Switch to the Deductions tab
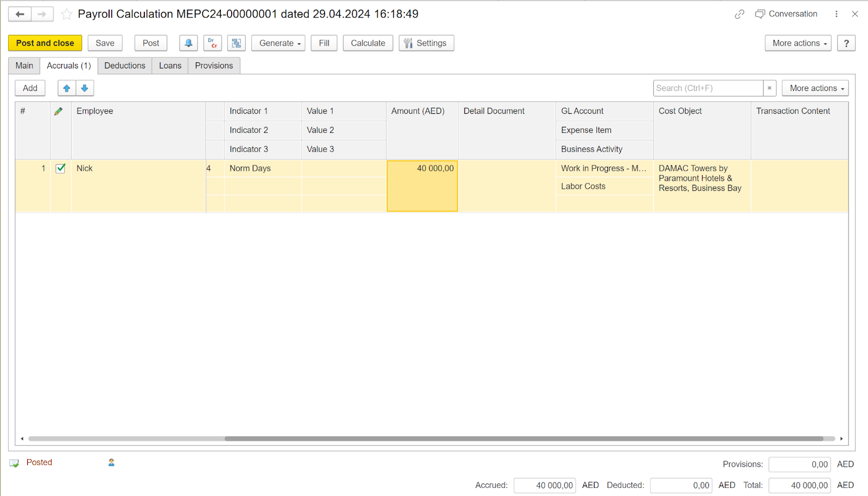The image size is (868, 496). [x=125, y=65]
